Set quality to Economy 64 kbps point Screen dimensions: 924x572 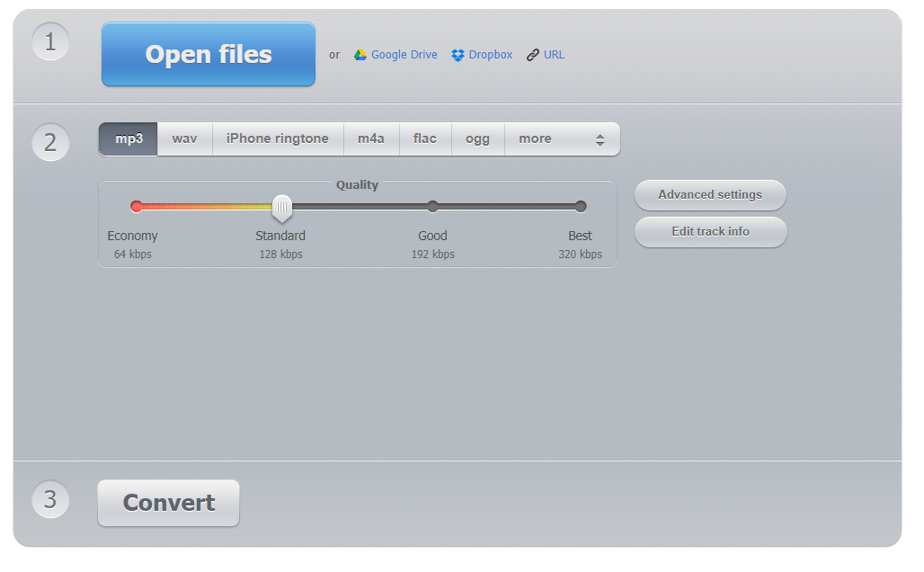click(137, 206)
